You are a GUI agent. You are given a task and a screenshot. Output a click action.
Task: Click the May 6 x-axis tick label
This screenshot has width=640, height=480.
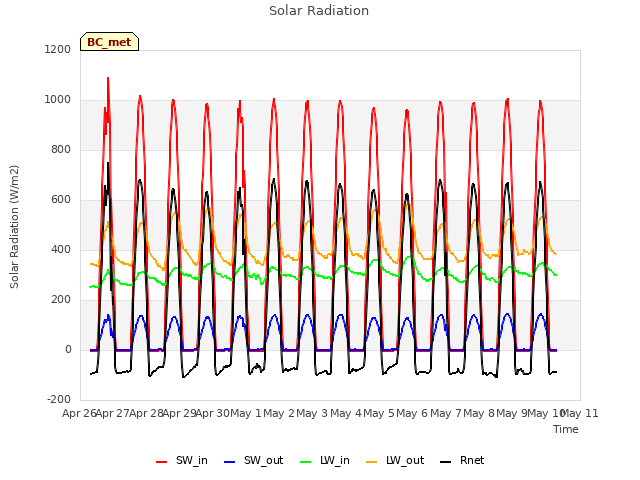pos(412,413)
